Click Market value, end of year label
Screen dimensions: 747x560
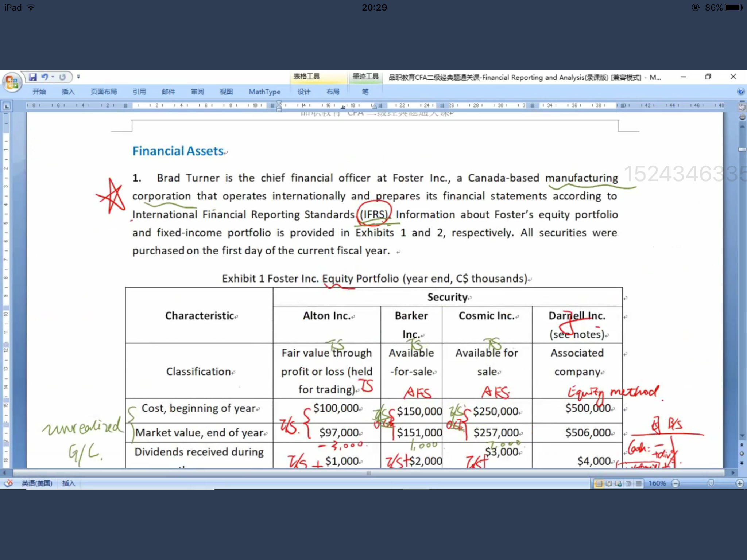(200, 433)
